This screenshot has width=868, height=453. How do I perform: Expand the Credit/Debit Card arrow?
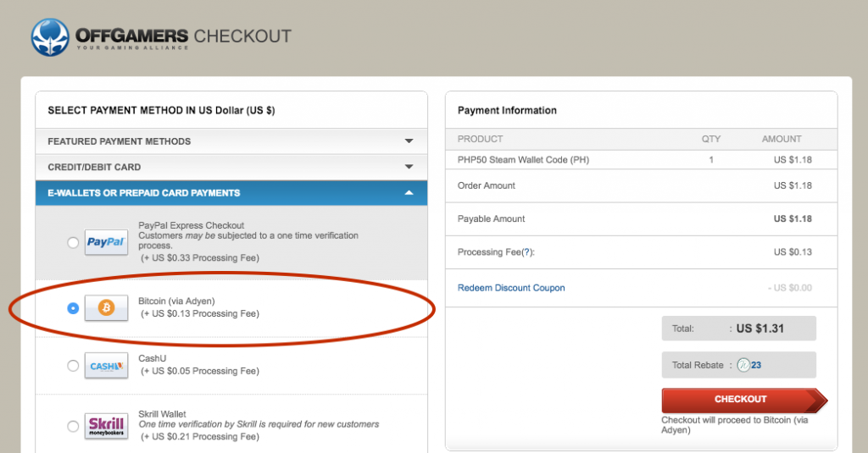[x=409, y=167]
